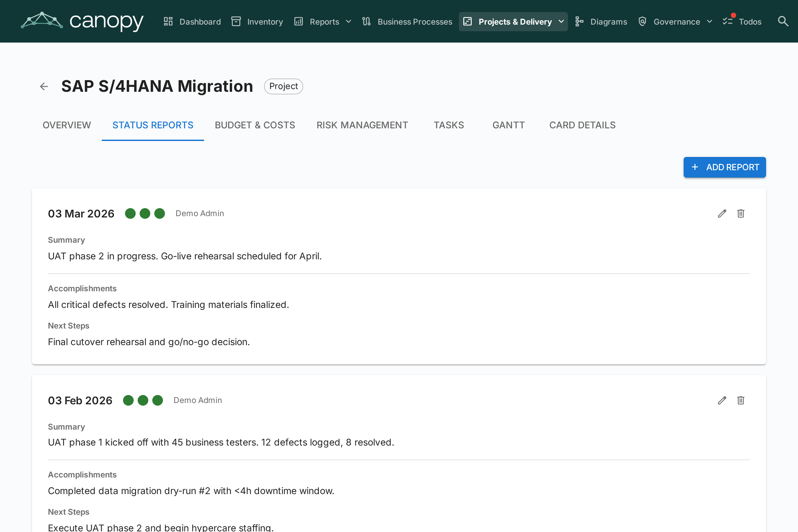Click the Projects & Delivery icon
The image size is (798, 532).
[x=467, y=21]
